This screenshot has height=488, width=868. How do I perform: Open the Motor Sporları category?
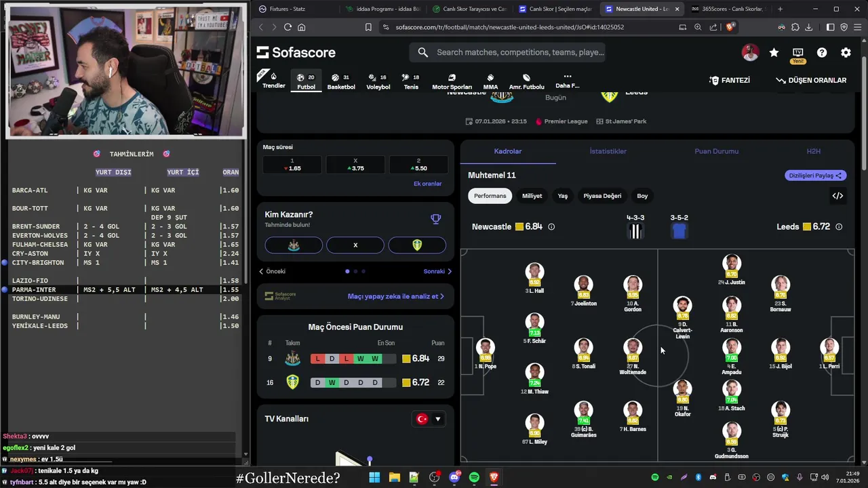coord(452,81)
